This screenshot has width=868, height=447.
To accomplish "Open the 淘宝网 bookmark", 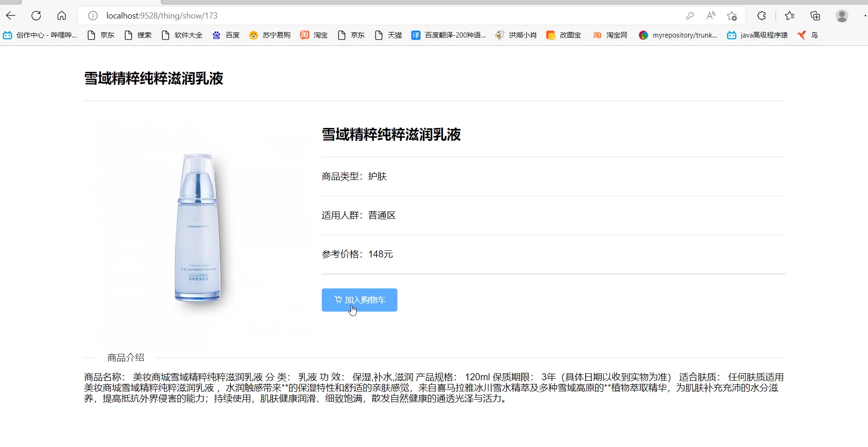I will [610, 35].
